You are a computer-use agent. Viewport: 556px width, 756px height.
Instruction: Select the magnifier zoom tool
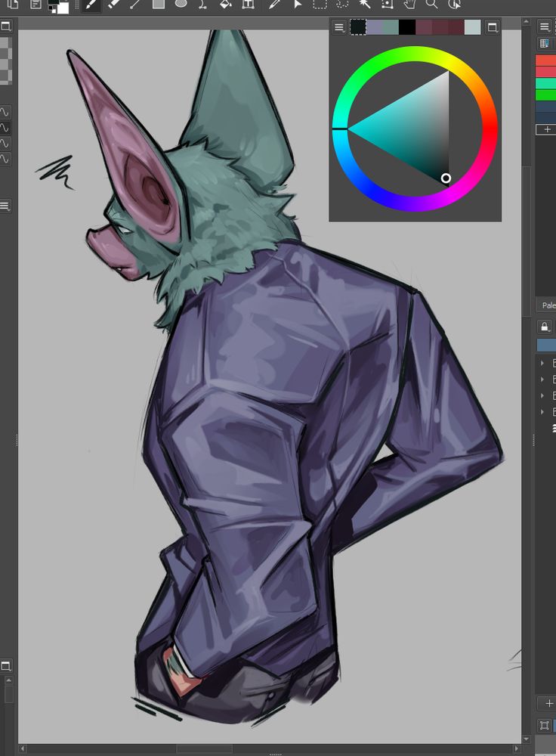coord(432,5)
